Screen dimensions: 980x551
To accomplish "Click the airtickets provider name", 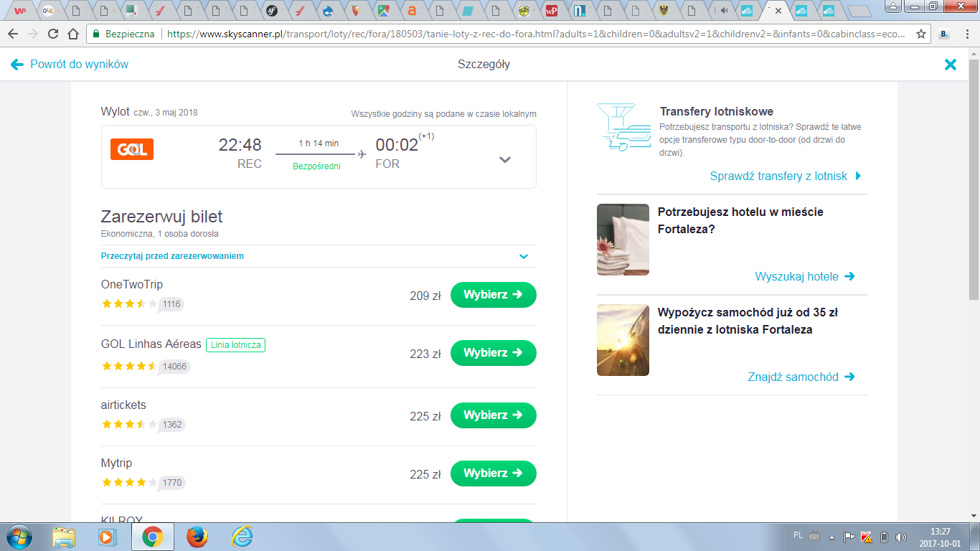I will (123, 405).
